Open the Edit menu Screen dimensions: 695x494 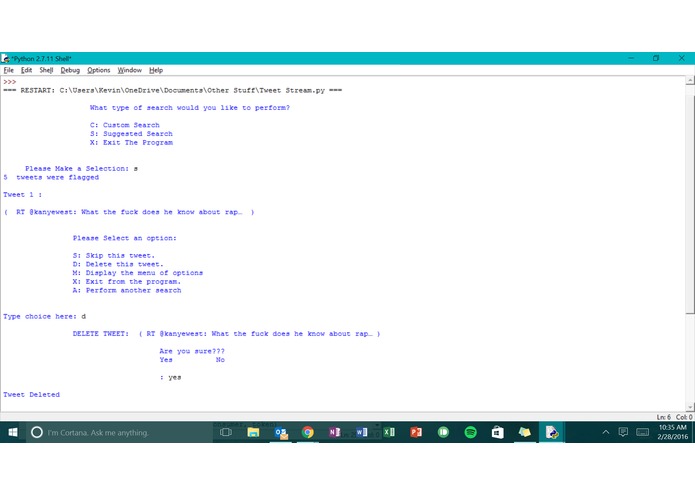[x=27, y=70]
